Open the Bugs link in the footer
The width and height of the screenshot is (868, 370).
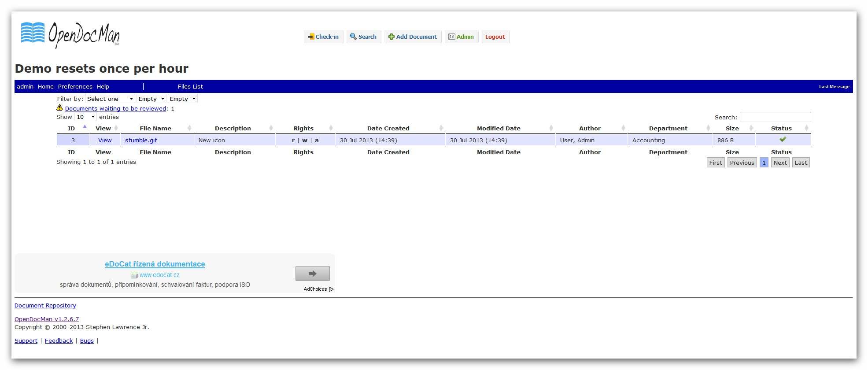[x=87, y=340]
